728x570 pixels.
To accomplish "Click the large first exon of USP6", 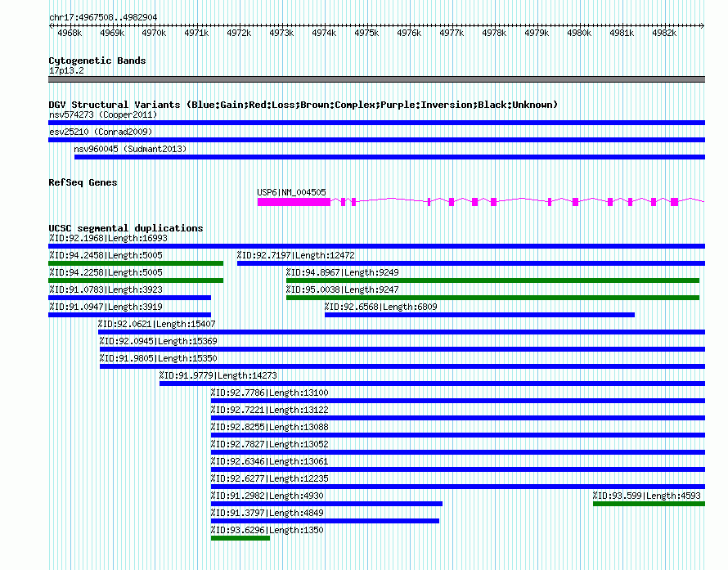I will point(294,202).
